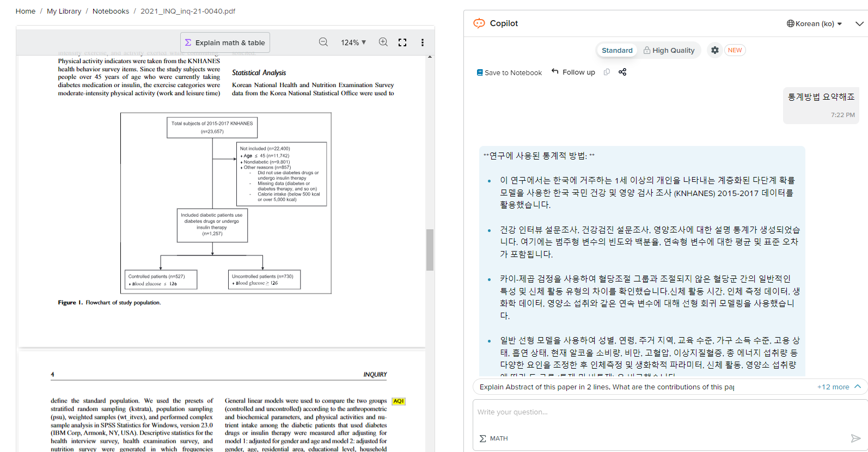Click the scroll-up arrow of the PDF viewer
This screenshot has width=868, height=452.
(x=430, y=57)
